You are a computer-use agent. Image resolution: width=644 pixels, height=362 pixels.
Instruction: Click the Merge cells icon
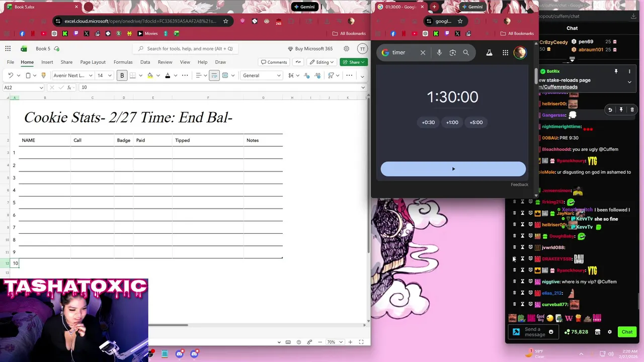point(225,75)
